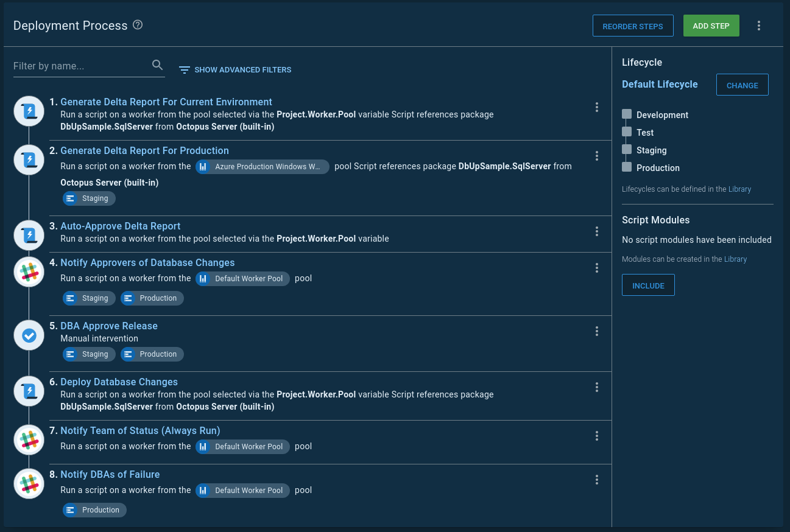This screenshot has height=532, width=790.
Task: Open the top-right overflow menu beside Add Step
Action: pos(758,25)
